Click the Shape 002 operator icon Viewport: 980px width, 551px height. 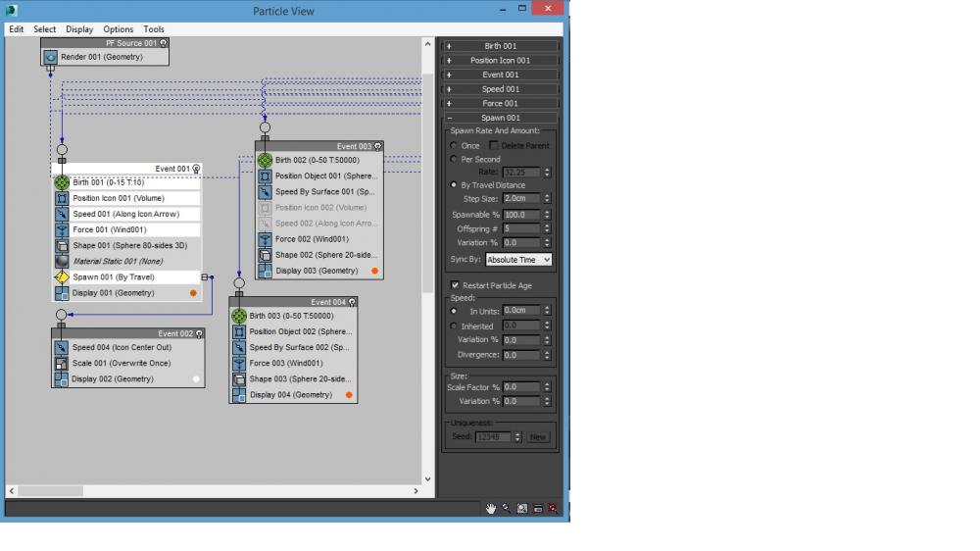pyautogui.click(x=265, y=255)
